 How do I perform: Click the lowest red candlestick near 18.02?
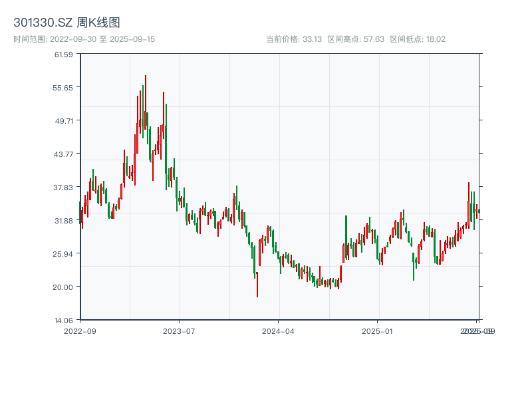257,285
